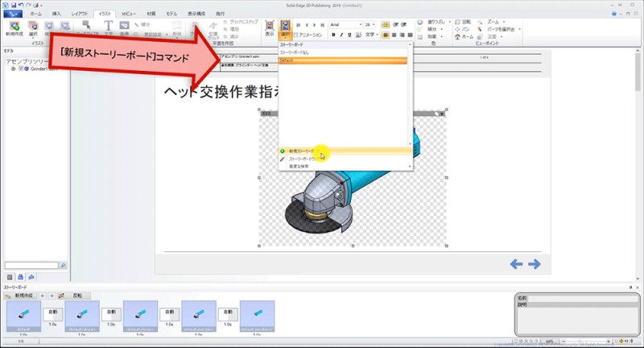Click 新規作成 in the storyboard panel
This screenshot has height=348, width=644.
(22, 296)
